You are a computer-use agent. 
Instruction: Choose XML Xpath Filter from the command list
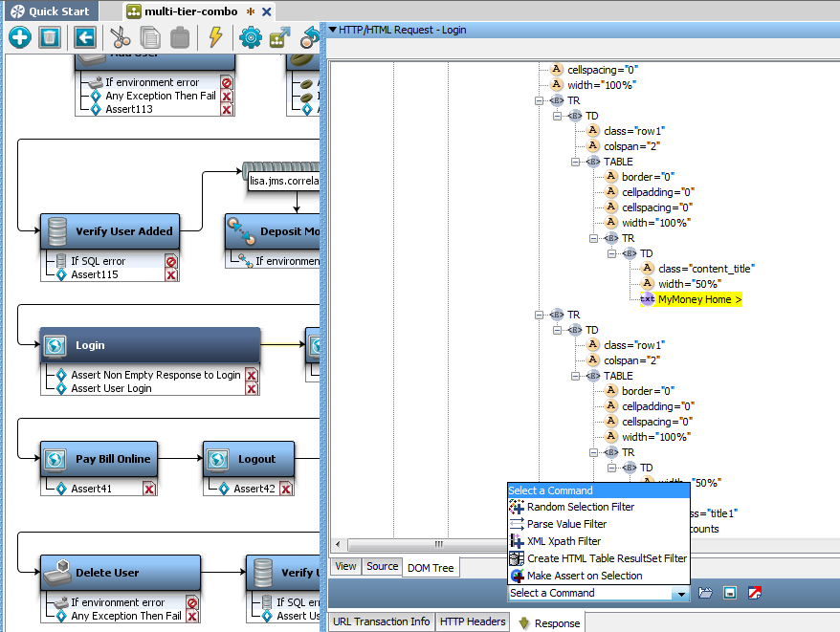pyautogui.click(x=564, y=541)
